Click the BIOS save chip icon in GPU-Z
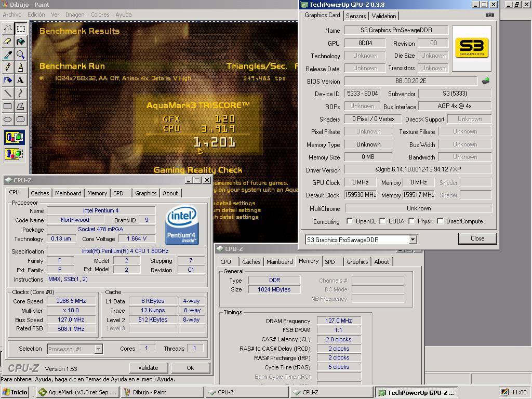This screenshot has width=532, height=399. pyautogui.click(x=486, y=81)
